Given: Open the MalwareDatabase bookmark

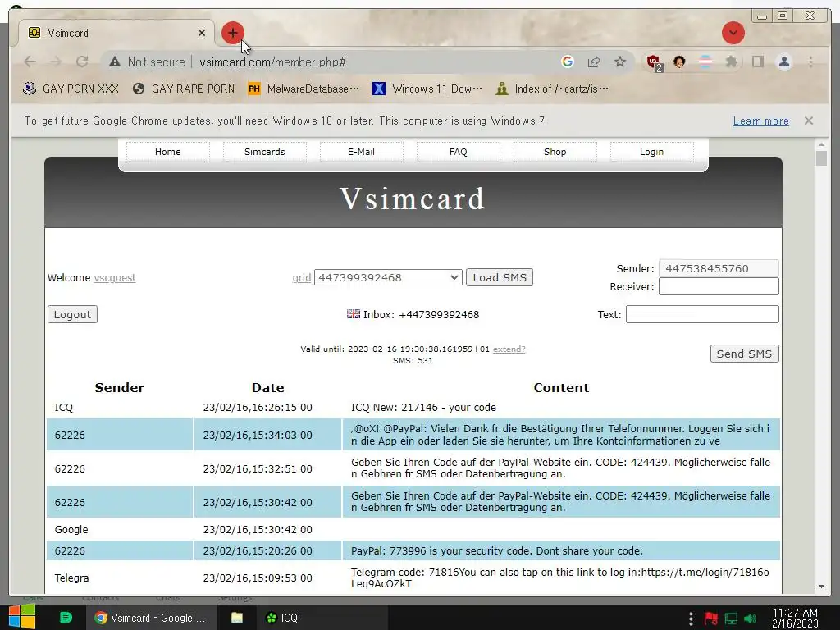Looking at the screenshot, I should pyautogui.click(x=304, y=89).
